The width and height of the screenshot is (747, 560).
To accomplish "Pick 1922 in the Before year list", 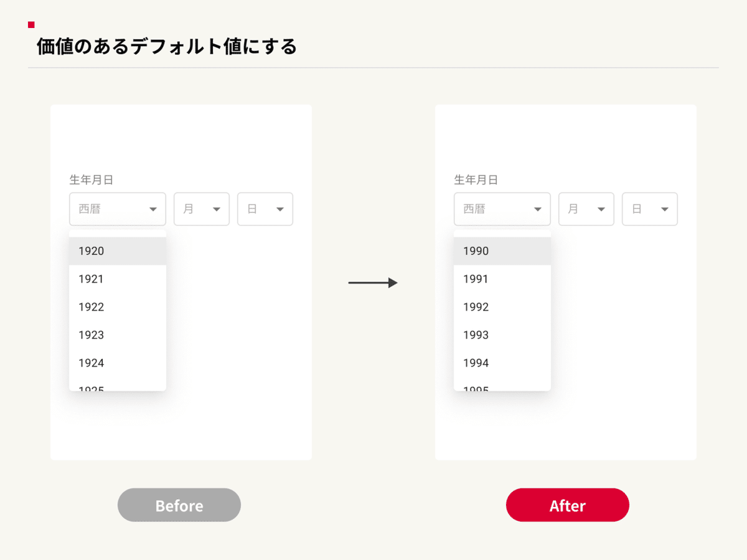I will pyautogui.click(x=118, y=307).
